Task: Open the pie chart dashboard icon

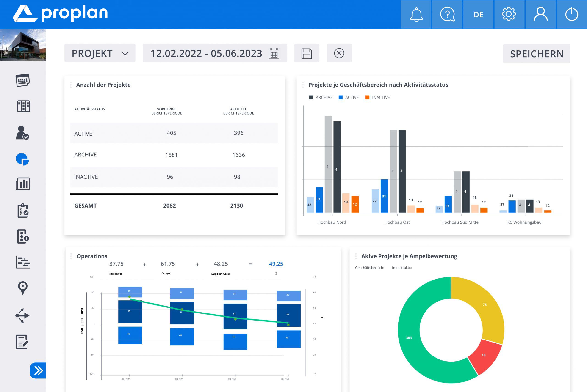Action: 23,159
